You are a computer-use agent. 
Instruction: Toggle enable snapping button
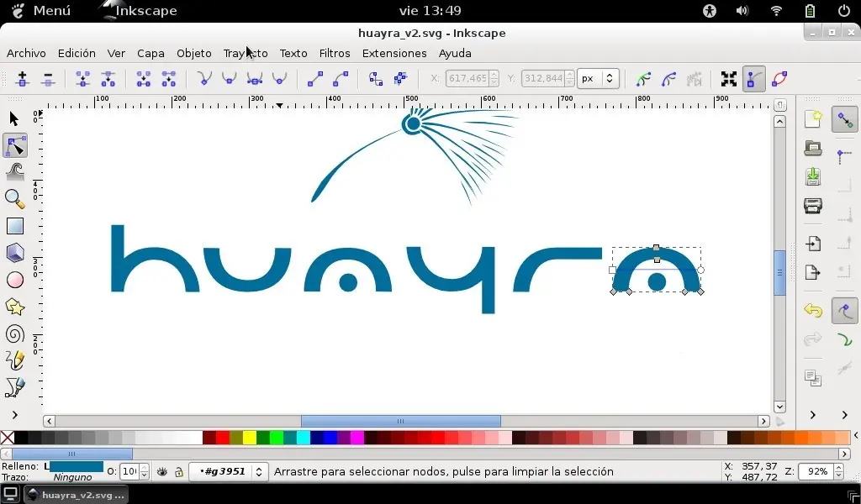[845, 119]
